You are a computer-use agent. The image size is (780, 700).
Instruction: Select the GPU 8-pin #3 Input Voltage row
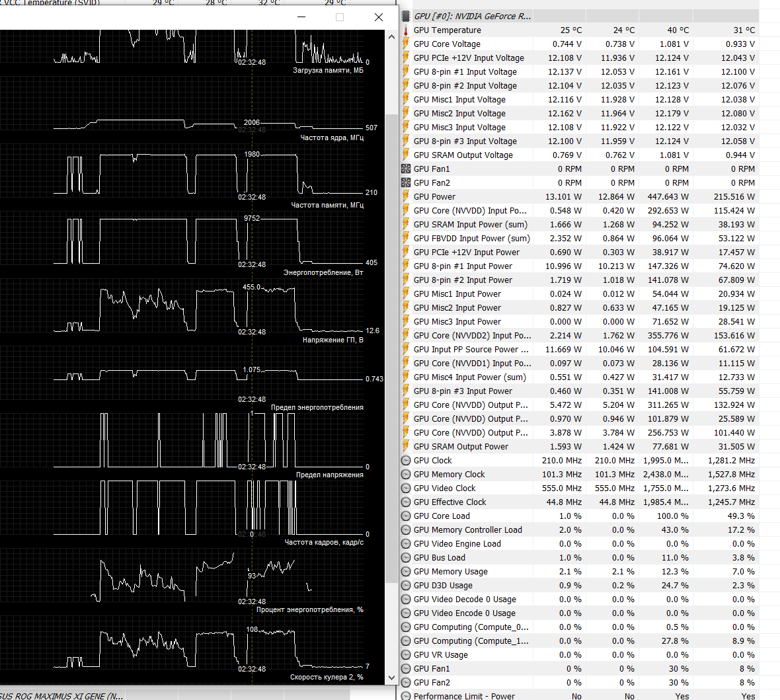point(578,142)
